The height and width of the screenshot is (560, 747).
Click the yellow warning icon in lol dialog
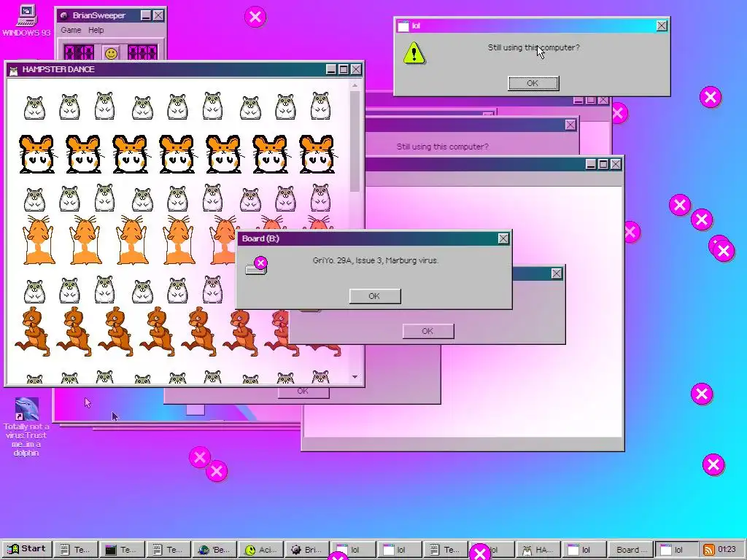coord(414,52)
